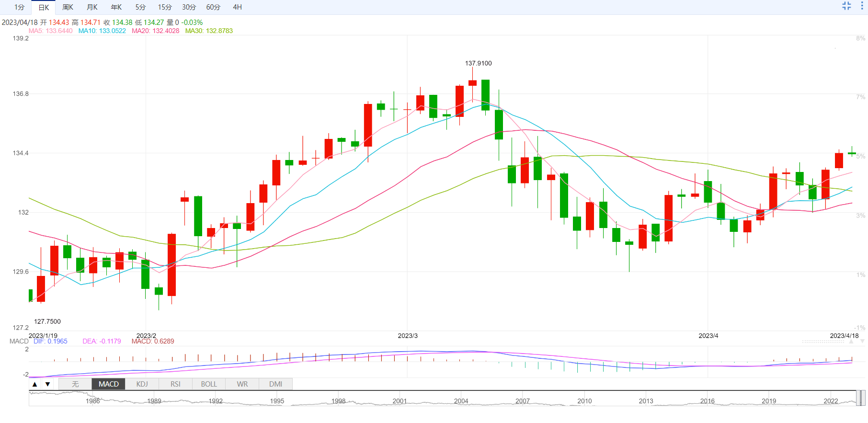This screenshot has height=423, width=868.
Task: Click the MA30 value label 132.8783
Action: tap(209, 31)
